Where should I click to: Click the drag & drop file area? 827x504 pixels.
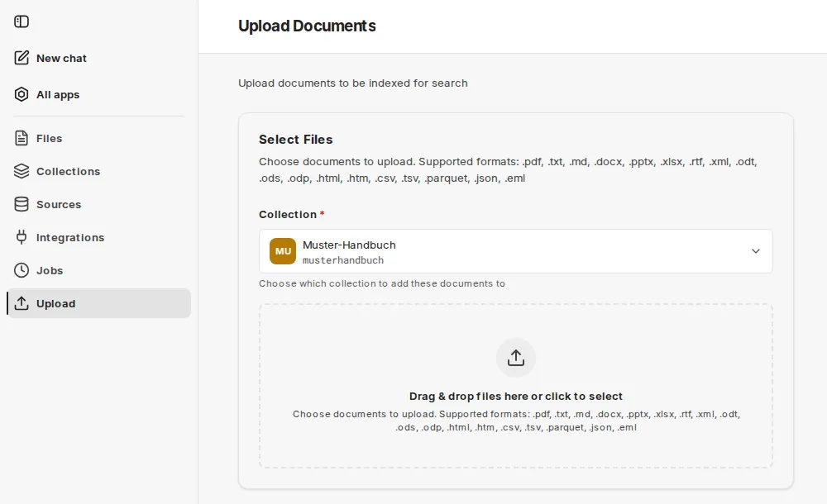(516, 386)
